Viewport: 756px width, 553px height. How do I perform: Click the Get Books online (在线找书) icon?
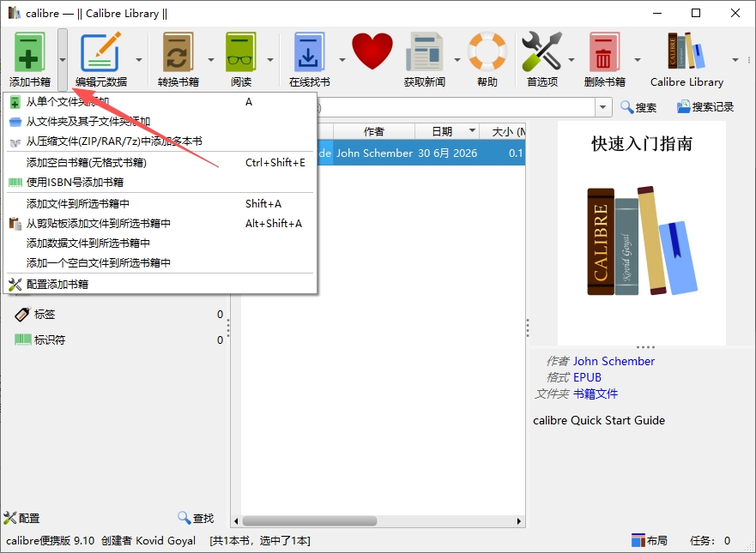click(309, 52)
